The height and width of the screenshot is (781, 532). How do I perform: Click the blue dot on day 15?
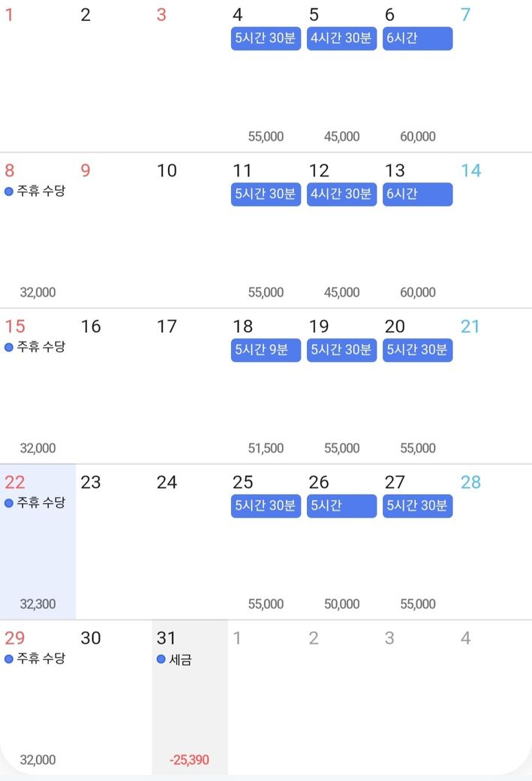(9, 347)
